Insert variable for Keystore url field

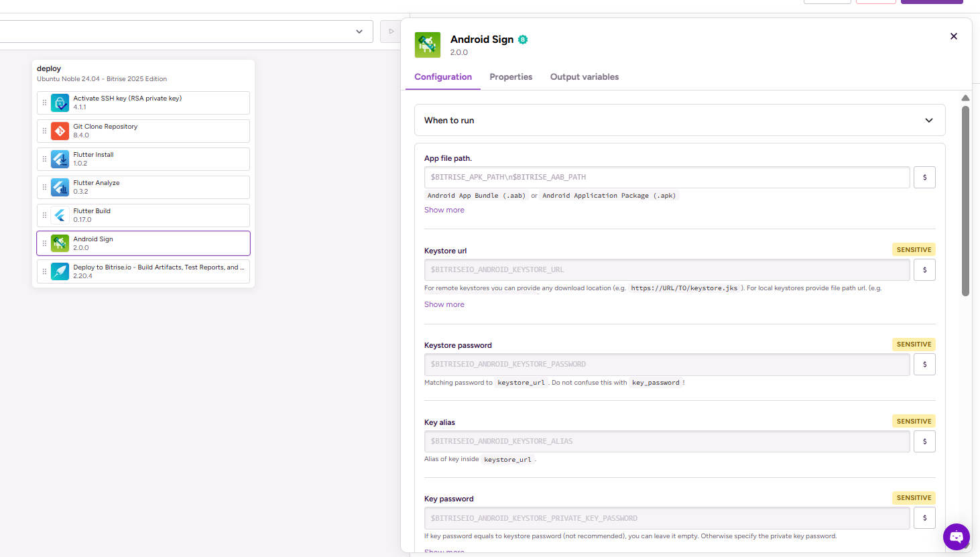point(924,270)
